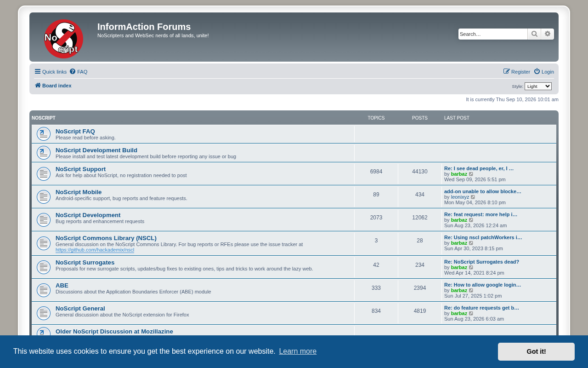Go to Board index breadcrumb

53,86
